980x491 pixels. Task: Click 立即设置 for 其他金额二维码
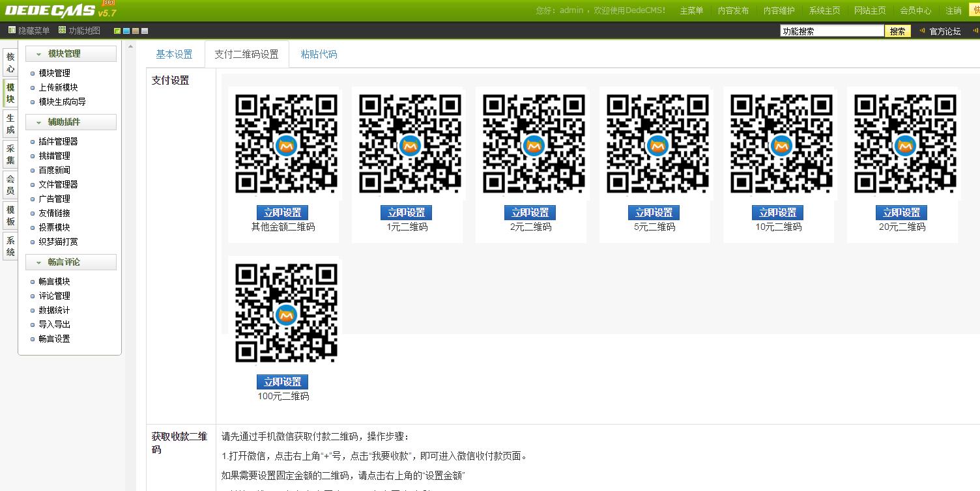[282, 212]
